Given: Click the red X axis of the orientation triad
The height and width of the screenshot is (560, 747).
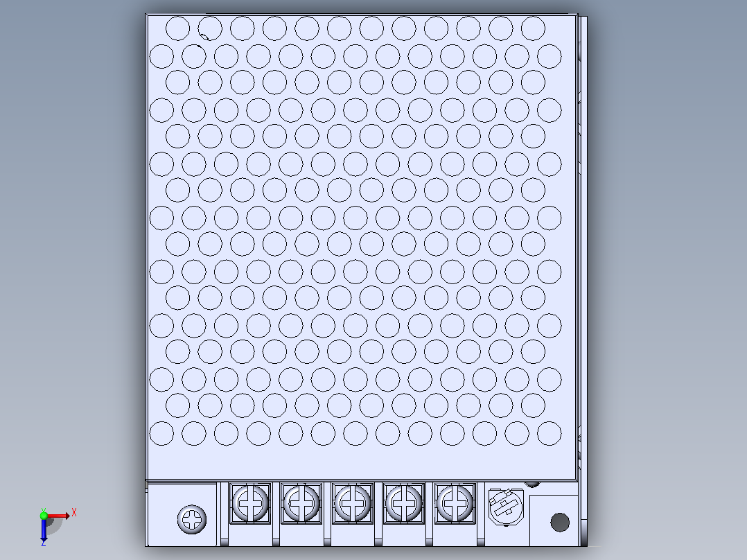Looking at the screenshot, I should [x=59, y=516].
